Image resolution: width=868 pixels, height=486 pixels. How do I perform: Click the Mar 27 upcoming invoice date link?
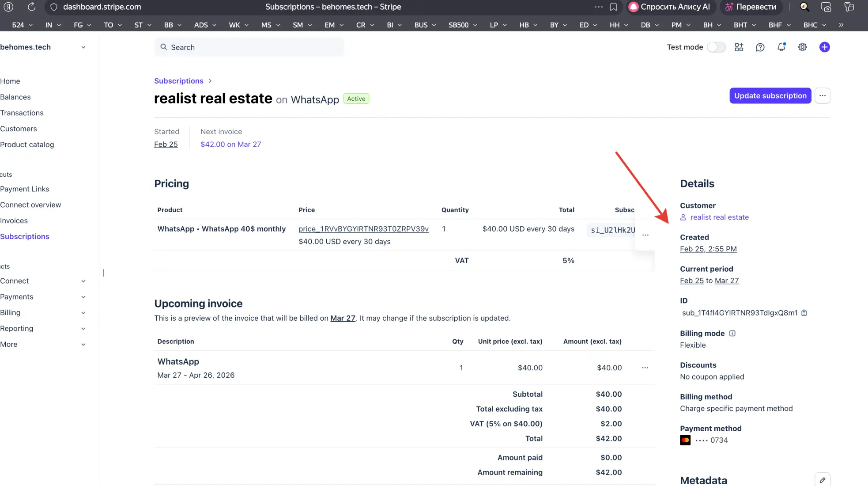[343, 318]
